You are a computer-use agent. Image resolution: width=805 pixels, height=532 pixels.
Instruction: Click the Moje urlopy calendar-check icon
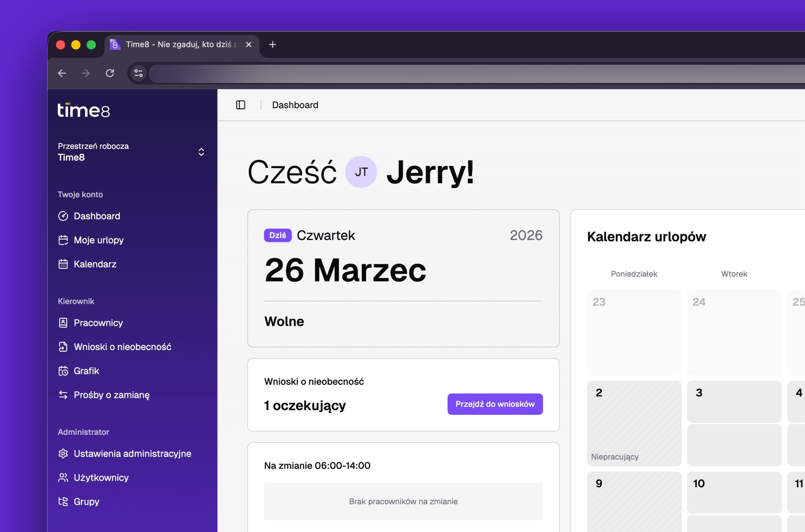(63, 240)
